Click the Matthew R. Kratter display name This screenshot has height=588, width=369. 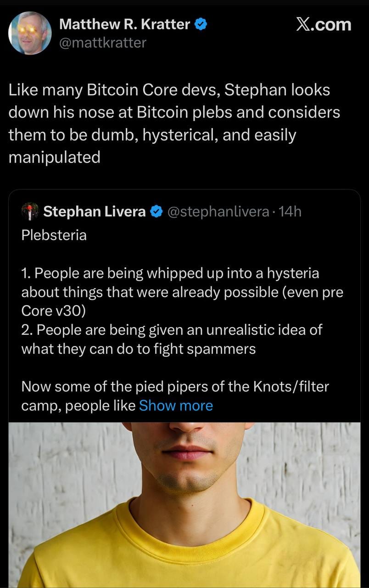click(x=124, y=24)
